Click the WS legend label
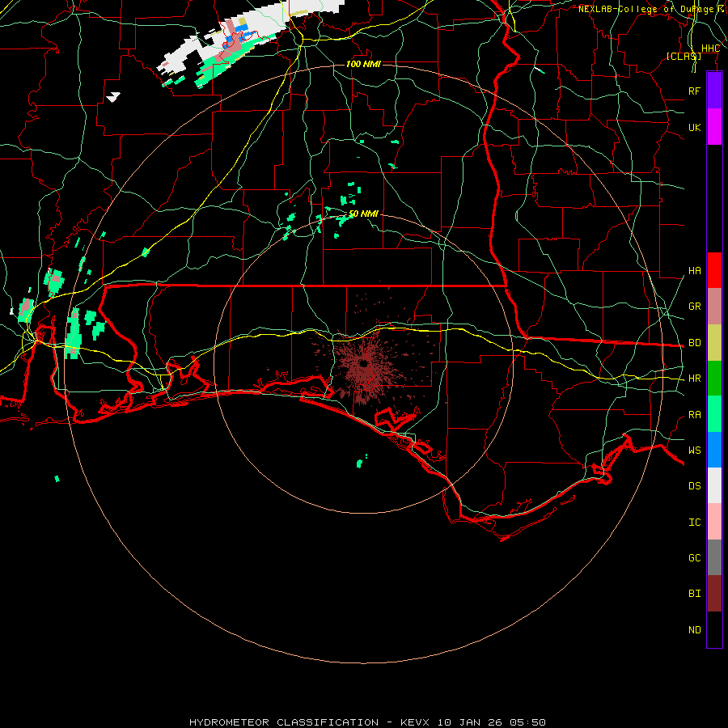 click(694, 450)
